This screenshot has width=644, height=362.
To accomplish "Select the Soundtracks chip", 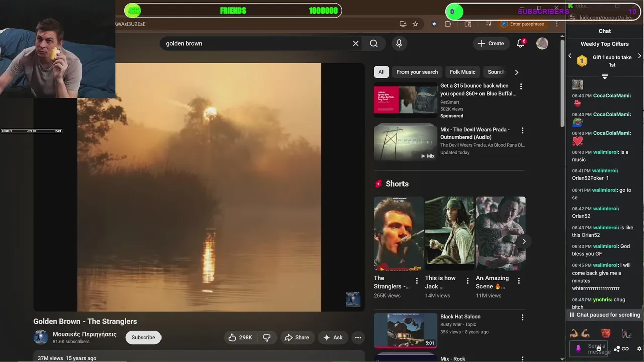I will tap(496, 72).
